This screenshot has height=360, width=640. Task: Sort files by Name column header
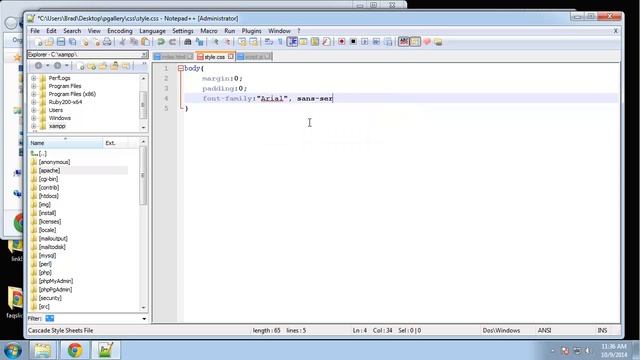(65, 143)
